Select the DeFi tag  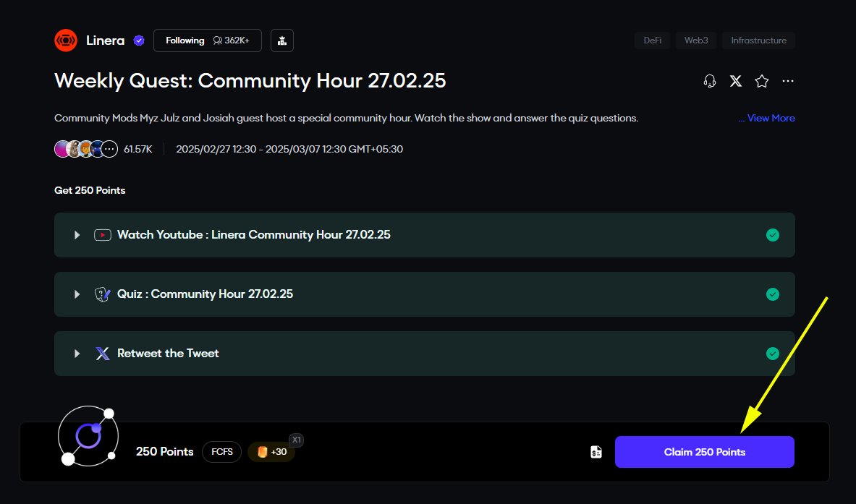coord(653,40)
